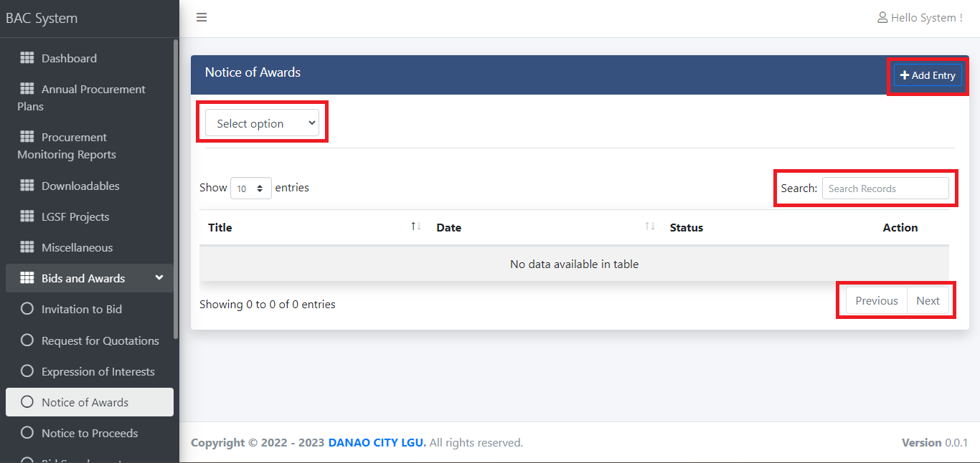Click the Procurement Monitoring Reports grid icon
Screen dimensions: 980x463
coord(27,137)
